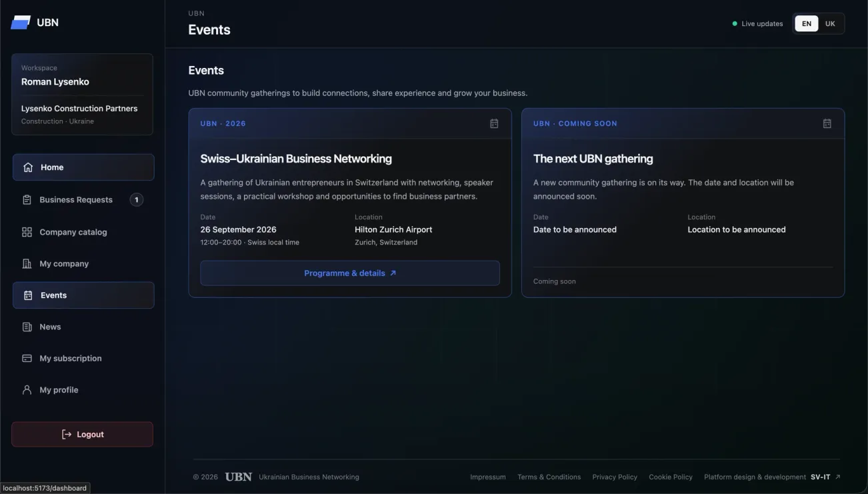Viewport: 868px width, 494px height.
Task: Go to My subscription
Action: [83, 359]
